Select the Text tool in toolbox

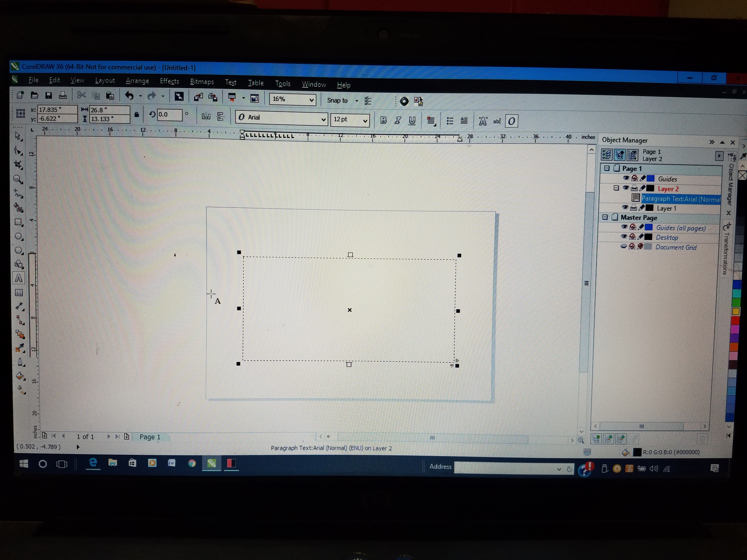(x=19, y=279)
